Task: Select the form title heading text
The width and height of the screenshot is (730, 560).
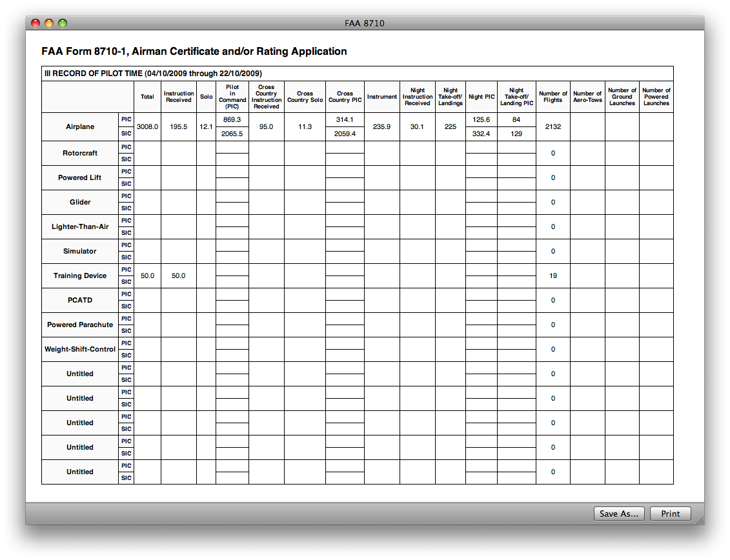Action: pos(194,51)
